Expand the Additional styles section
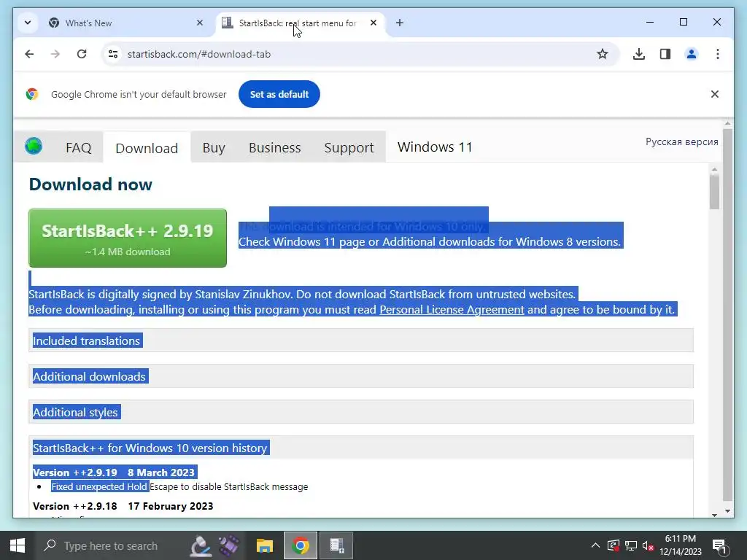The height and width of the screenshot is (560, 747). [360, 412]
